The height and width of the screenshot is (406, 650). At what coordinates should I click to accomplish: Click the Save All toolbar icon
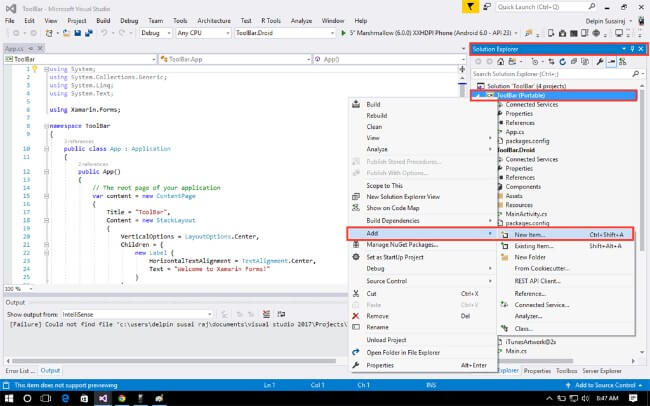[x=89, y=33]
